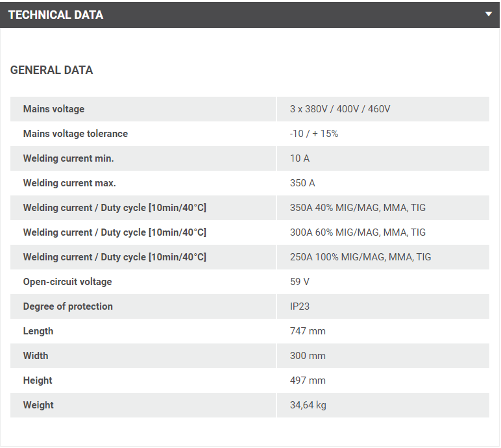Click the Mains voltage tolerance label
Image resolution: width=501 pixels, height=448 pixels.
(75, 134)
